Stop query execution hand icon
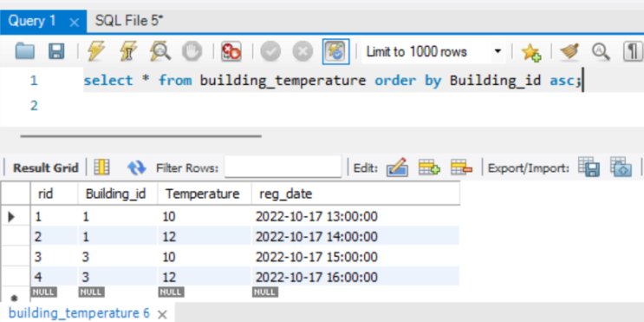Image resolution: width=644 pixels, height=322 pixels. [x=192, y=52]
